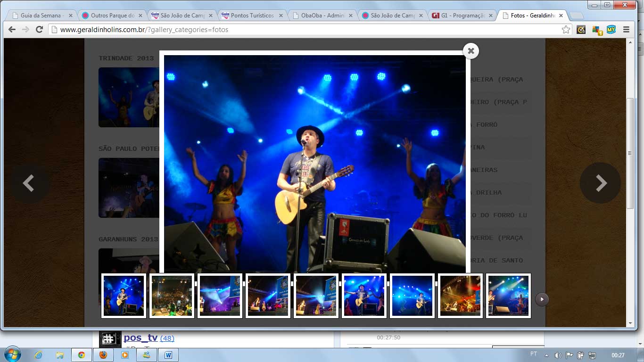Viewport: 644px width, 362px height.
Task: Click the GARANHUNS 2013 gallery title
Action: point(128,239)
